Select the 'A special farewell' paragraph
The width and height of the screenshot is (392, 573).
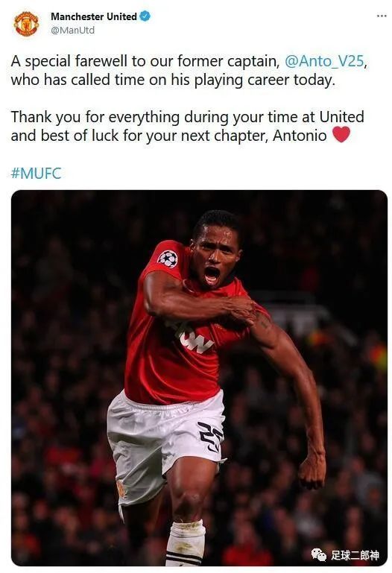tap(189, 70)
